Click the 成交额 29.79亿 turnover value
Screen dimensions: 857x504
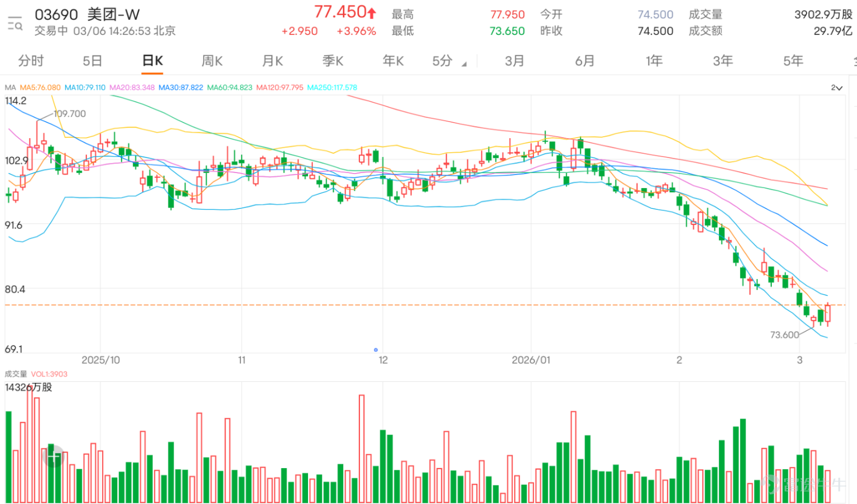tap(833, 31)
